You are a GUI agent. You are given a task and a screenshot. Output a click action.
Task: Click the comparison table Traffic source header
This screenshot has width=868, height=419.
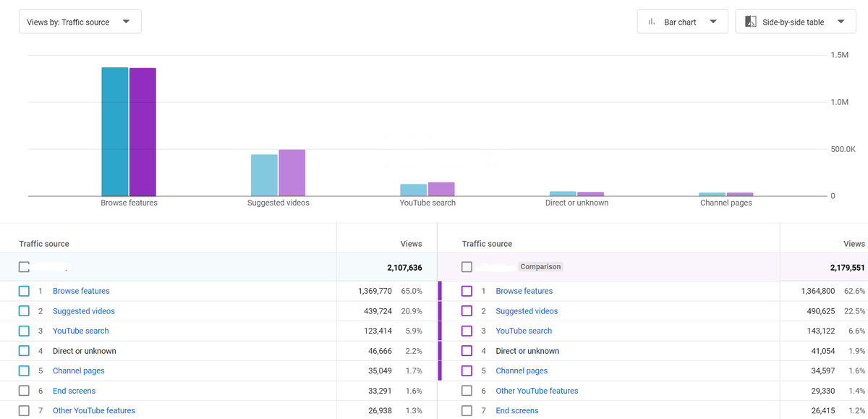pyautogui.click(x=487, y=244)
